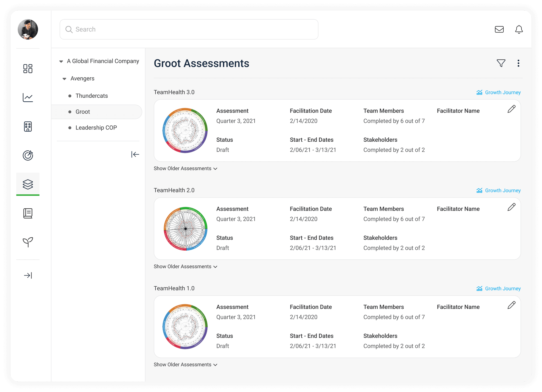Image resolution: width=542 pixels, height=392 pixels.
Task: Click the notification bell icon
Action: (x=519, y=29)
